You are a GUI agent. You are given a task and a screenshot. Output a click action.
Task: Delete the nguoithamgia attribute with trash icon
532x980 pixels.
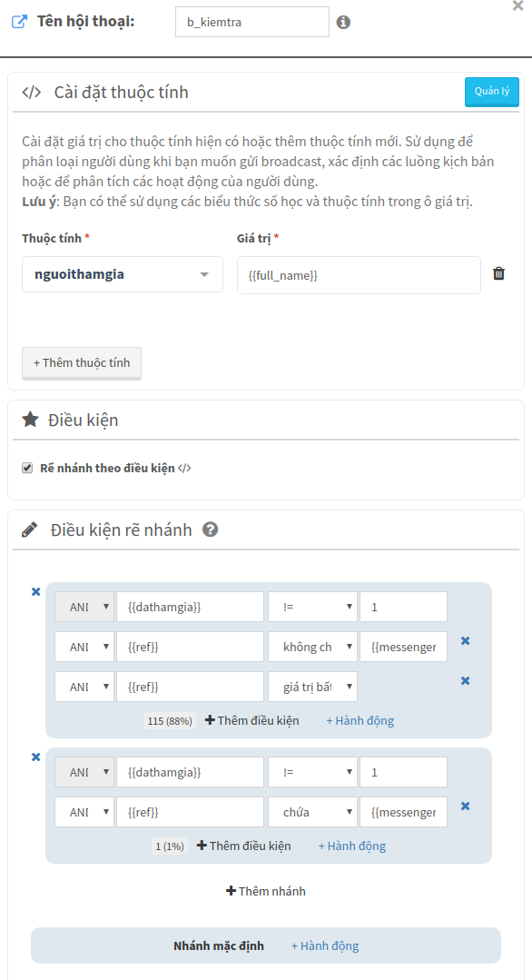499,273
